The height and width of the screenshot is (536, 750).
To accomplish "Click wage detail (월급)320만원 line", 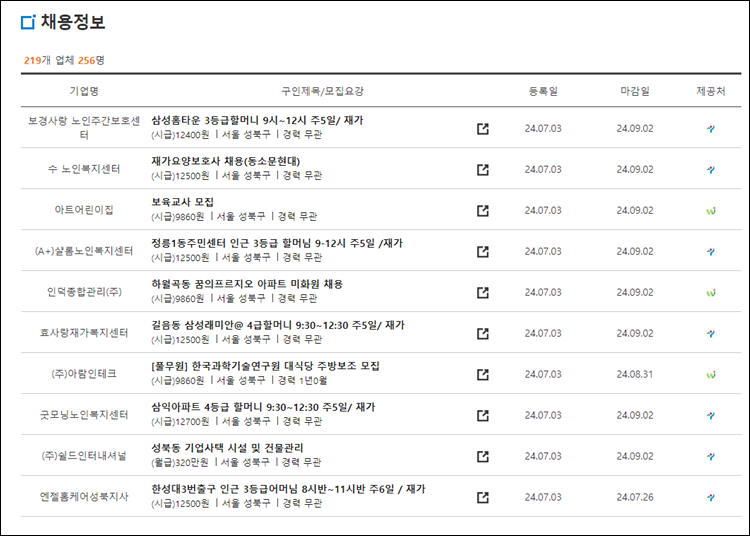I will [x=236, y=462].
